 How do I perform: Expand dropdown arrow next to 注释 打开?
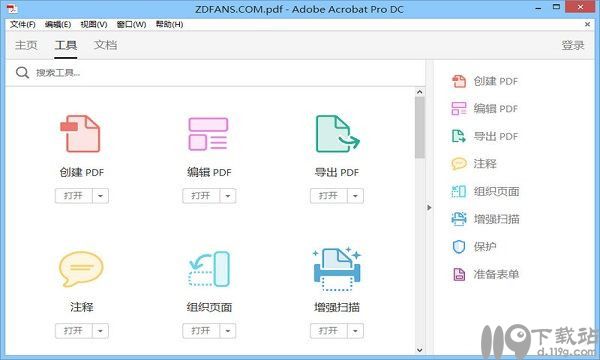coord(100,331)
